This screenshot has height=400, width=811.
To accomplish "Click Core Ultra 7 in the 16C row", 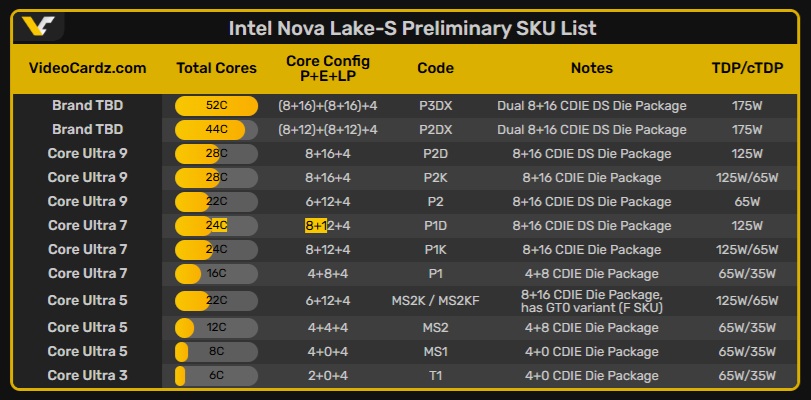I will coord(87,274).
